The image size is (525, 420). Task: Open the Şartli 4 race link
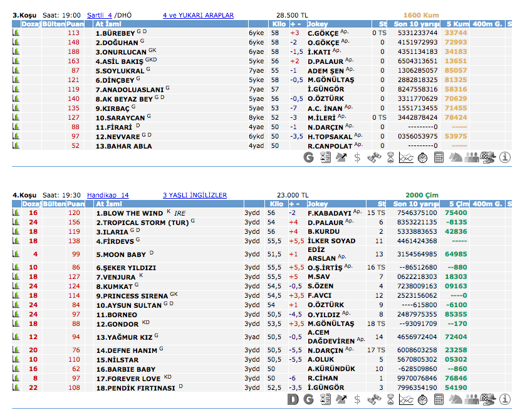[x=100, y=15]
